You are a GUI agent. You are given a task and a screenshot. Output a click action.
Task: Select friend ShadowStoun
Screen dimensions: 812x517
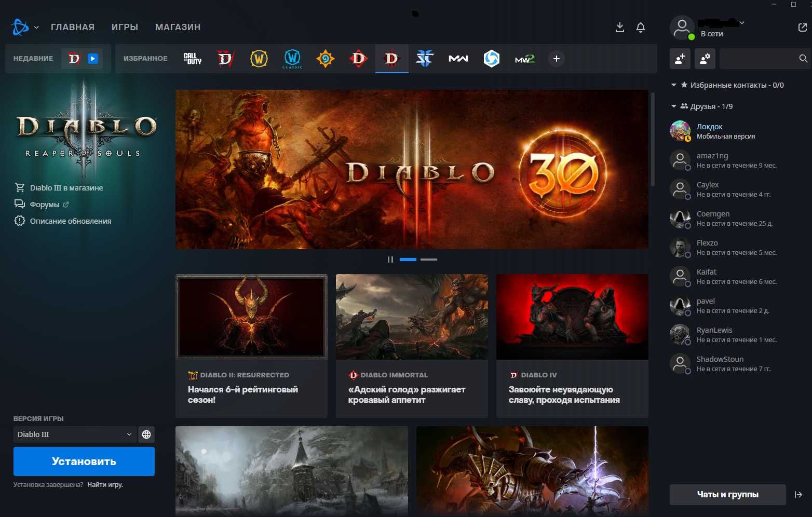739,363
